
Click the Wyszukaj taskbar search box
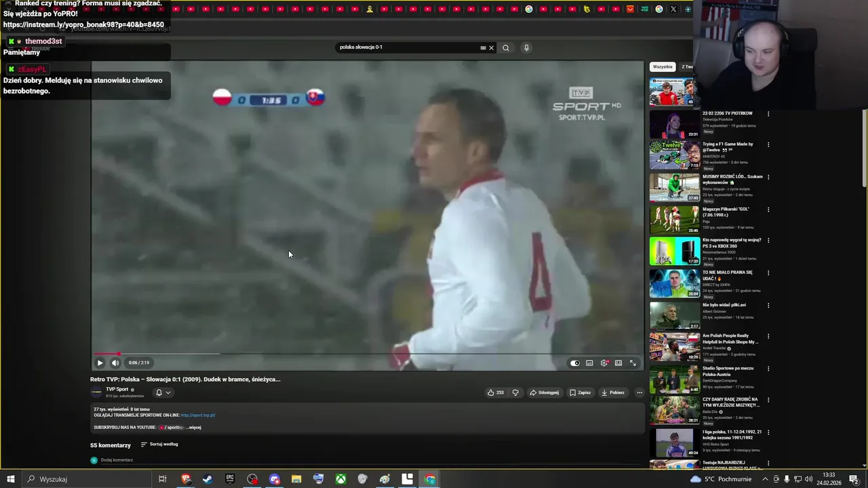tap(86, 479)
